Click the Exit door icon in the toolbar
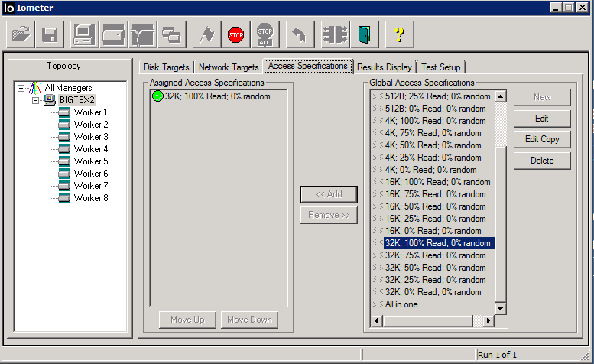 tap(365, 34)
